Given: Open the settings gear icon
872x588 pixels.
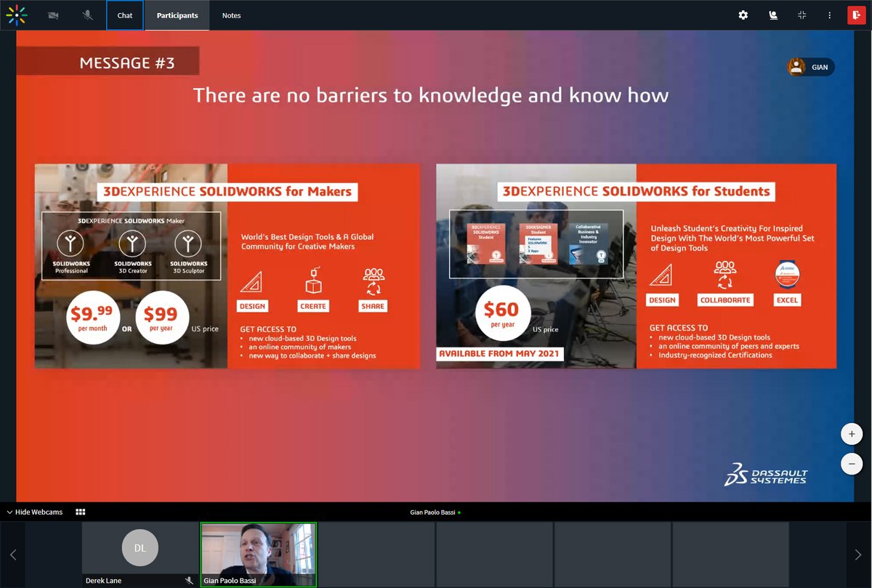Looking at the screenshot, I should click(x=743, y=15).
